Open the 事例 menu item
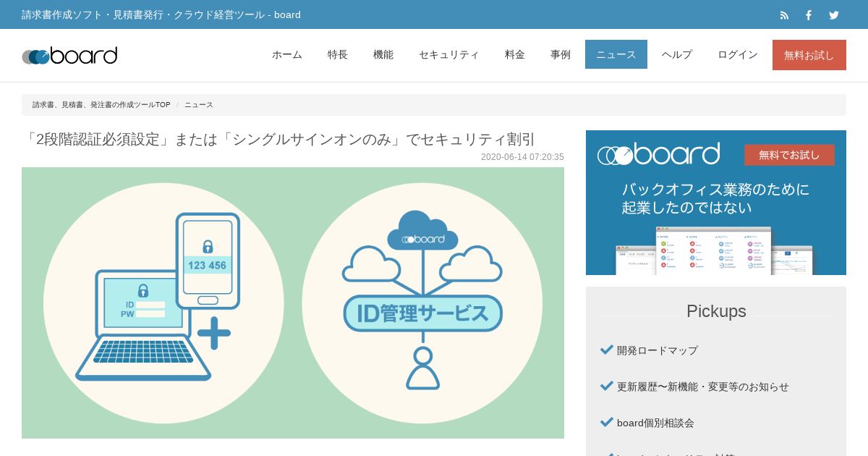868x456 pixels. pyautogui.click(x=561, y=54)
